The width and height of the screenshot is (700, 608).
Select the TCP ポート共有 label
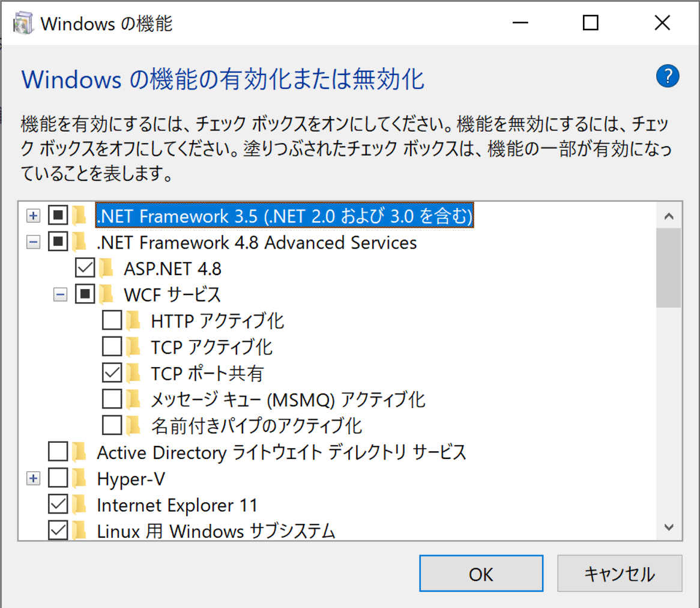coord(207,374)
